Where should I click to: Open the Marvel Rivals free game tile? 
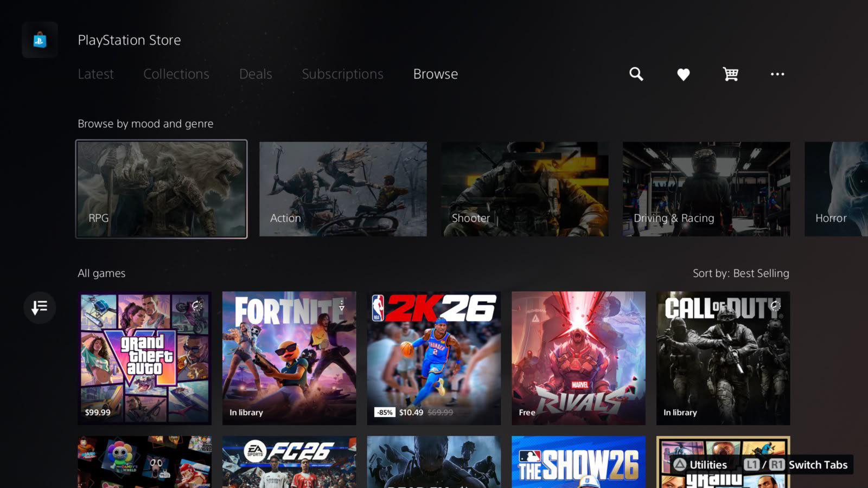(578, 358)
